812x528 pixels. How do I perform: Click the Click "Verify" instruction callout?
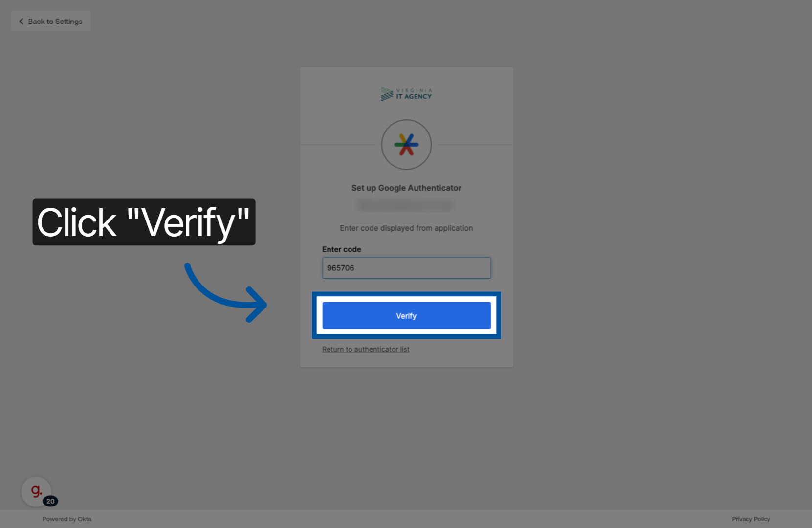tap(144, 222)
